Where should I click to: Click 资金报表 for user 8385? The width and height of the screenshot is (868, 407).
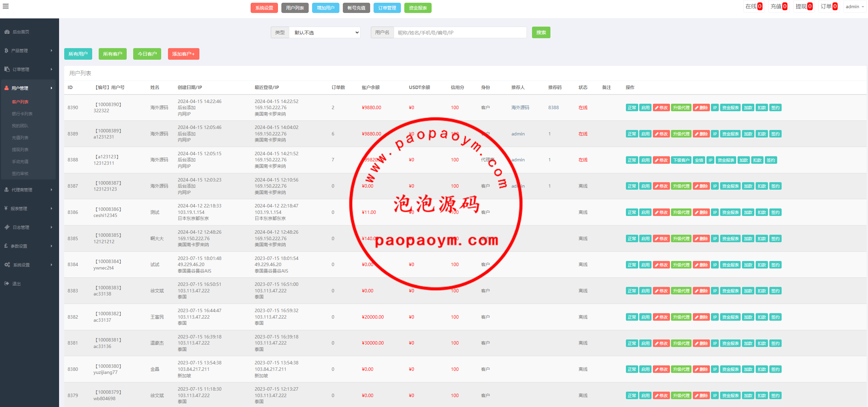click(x=730, y=238)
